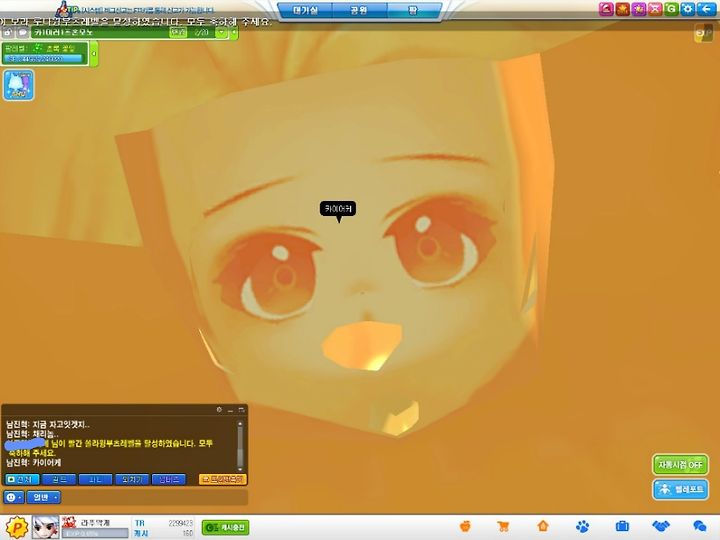This screenshot has width=720, height=540.
Task: Select the third blue chat filter tab
Action: tap(96, 479)
